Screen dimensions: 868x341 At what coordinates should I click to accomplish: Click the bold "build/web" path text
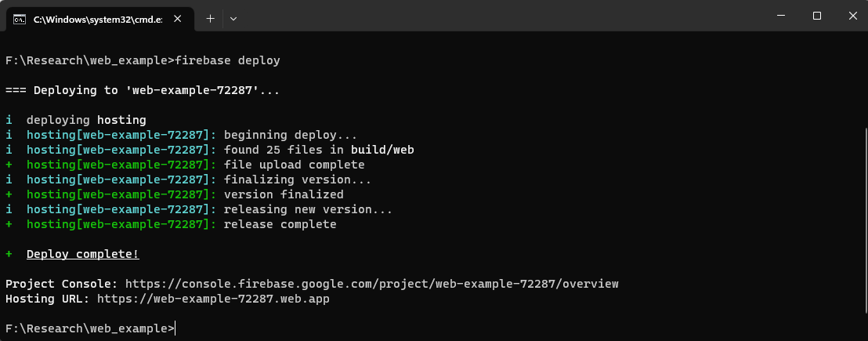pyautogui.click(x=382, y=150)
